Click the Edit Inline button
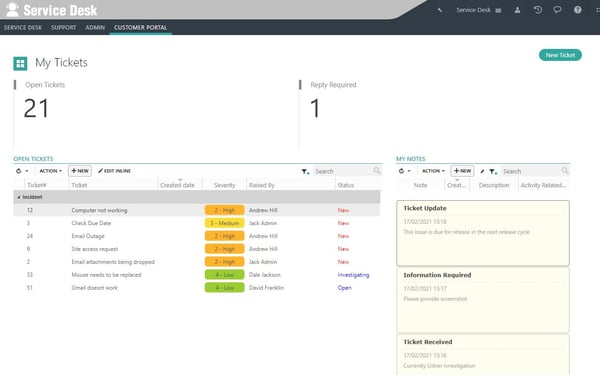This screenshot has width=600, height=375. point(114,171)
